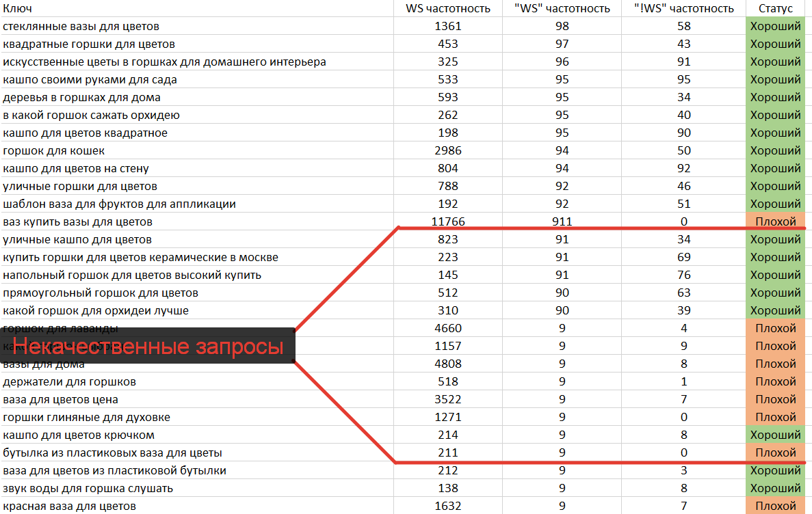Select the unquoted WS частотность column header
Screen dimensions: 812x514
coord(447,8)
